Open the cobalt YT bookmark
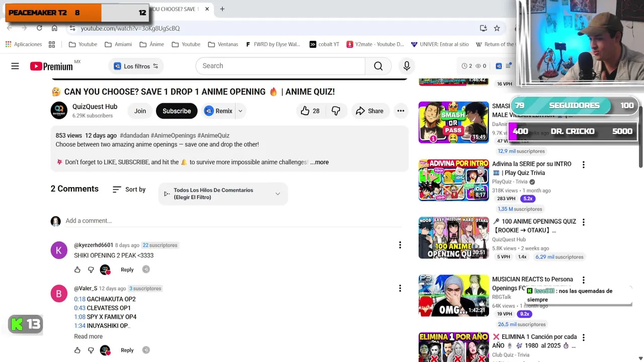 (x=324, y=44)
